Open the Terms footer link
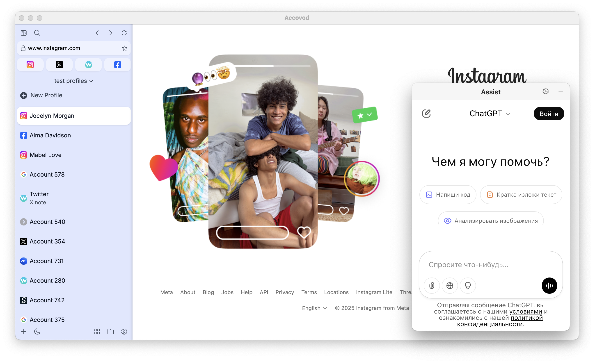 tap(309, 292)
